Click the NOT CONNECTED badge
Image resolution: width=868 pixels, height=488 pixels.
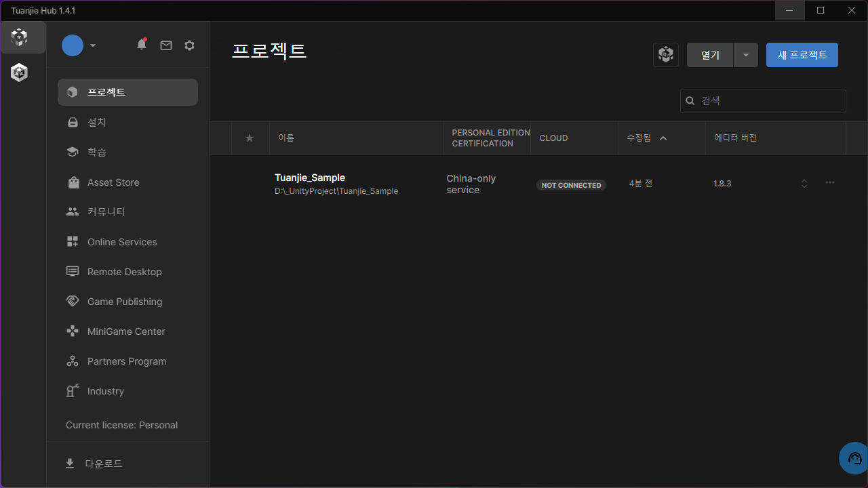pos(571,185)
